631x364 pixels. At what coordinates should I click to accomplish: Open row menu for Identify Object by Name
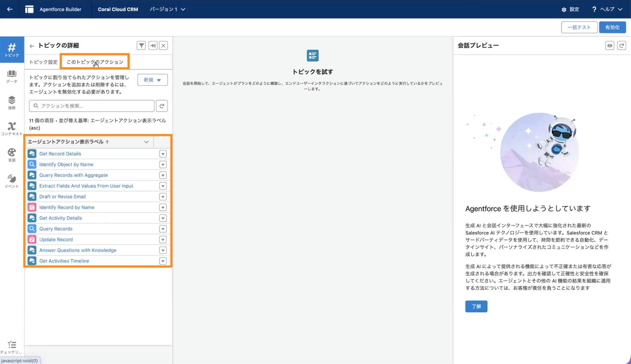(x=163, y=165)
